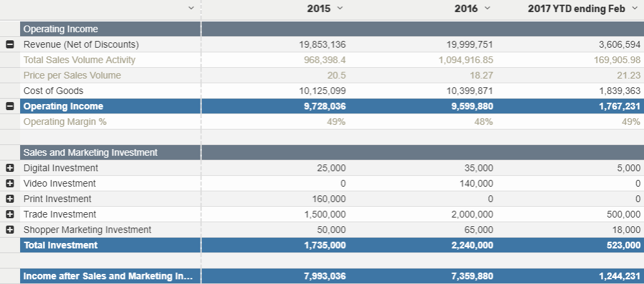Click income after investment value 7,359,880
This screenshot has width=644, height=284.
pos(472,276)
